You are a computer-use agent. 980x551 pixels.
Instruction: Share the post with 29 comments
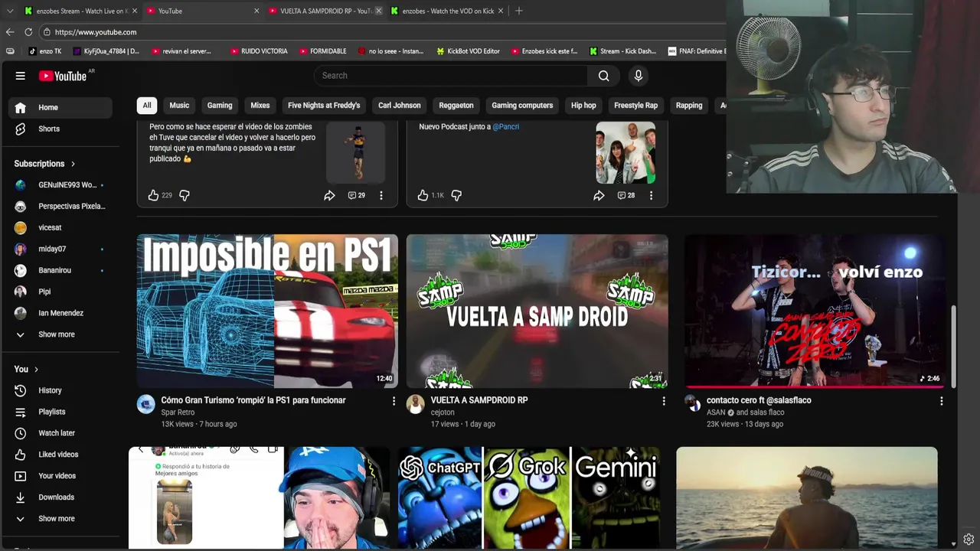[x=329, y=195]
